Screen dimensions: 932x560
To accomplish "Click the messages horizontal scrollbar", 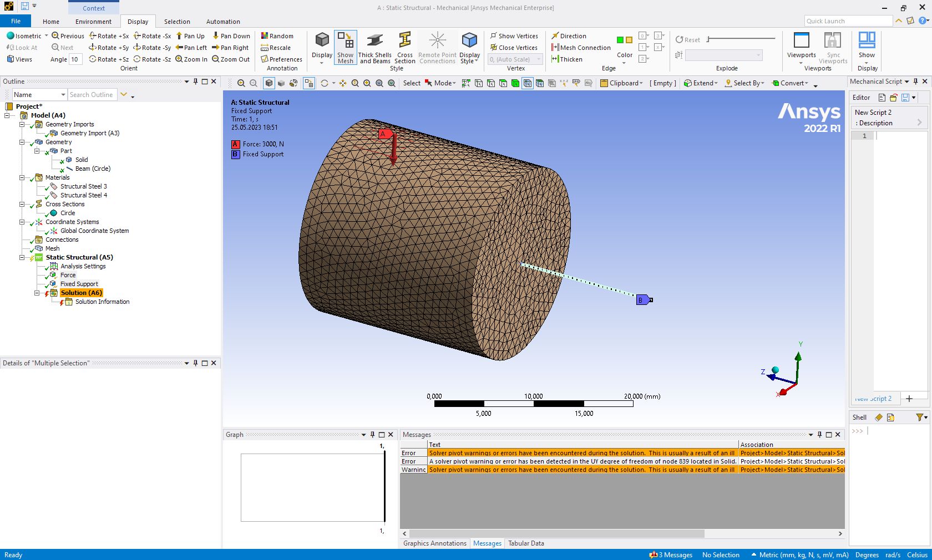I will click(x=556, y=533).
